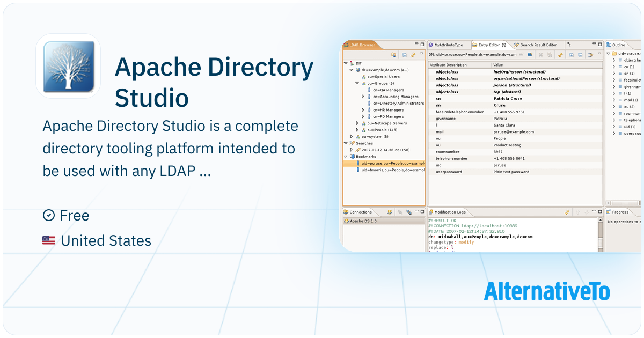644x338 pixels.
Task: Click the United States flag icon
Action: [49, 241]
